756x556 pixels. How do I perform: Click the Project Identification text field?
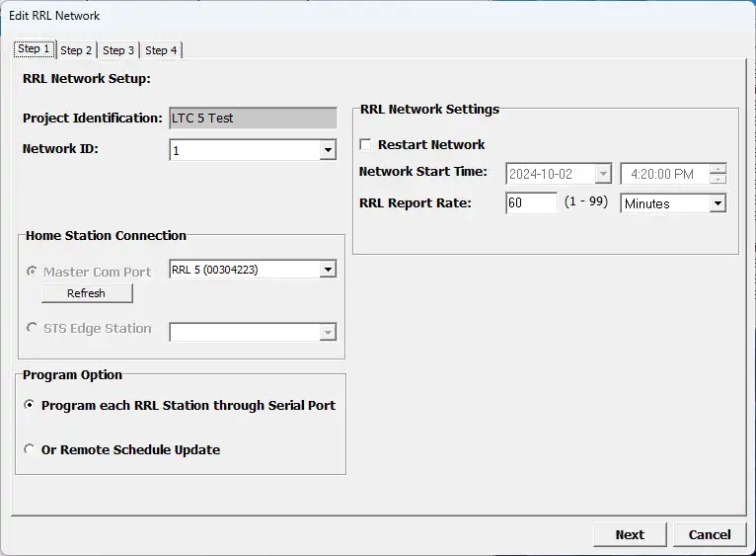click(x=253, y=119)
